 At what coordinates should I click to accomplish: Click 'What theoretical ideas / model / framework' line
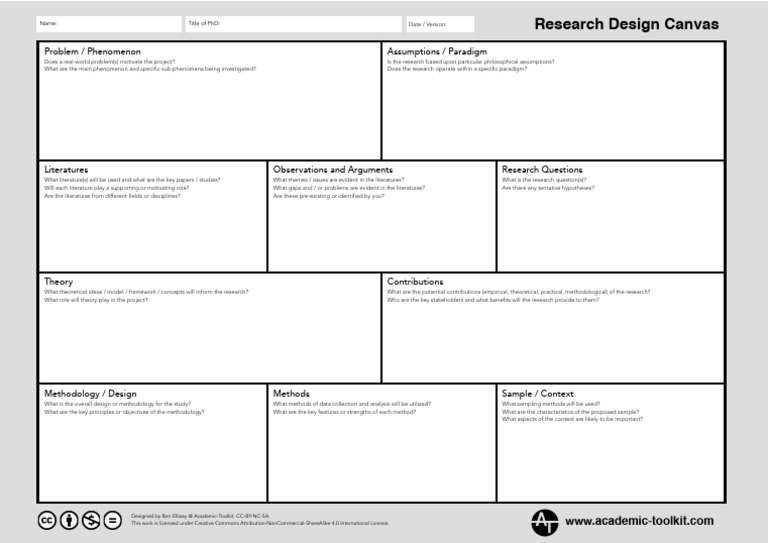point(146,292)
